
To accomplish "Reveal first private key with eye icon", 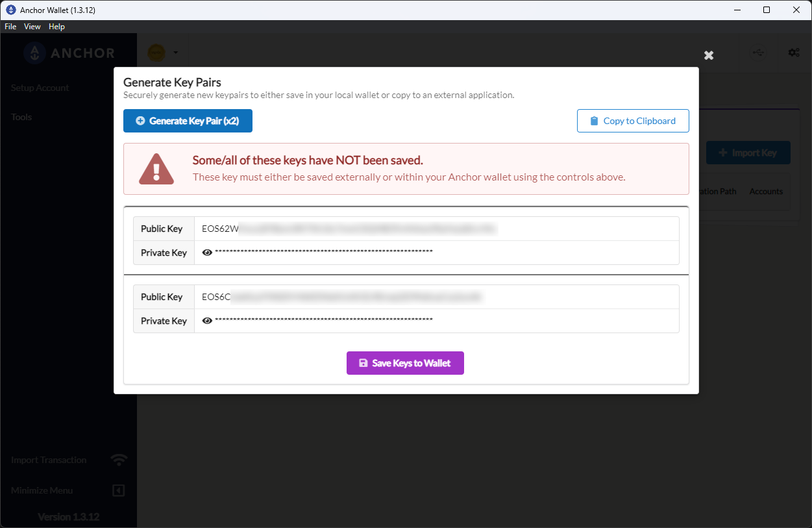I will pos(207,253).
